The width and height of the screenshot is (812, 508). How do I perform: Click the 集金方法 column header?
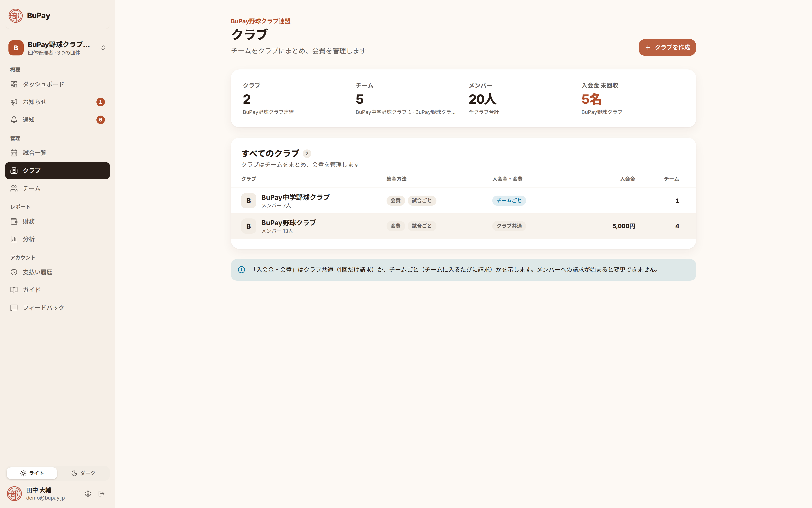(x=396, y=179)
